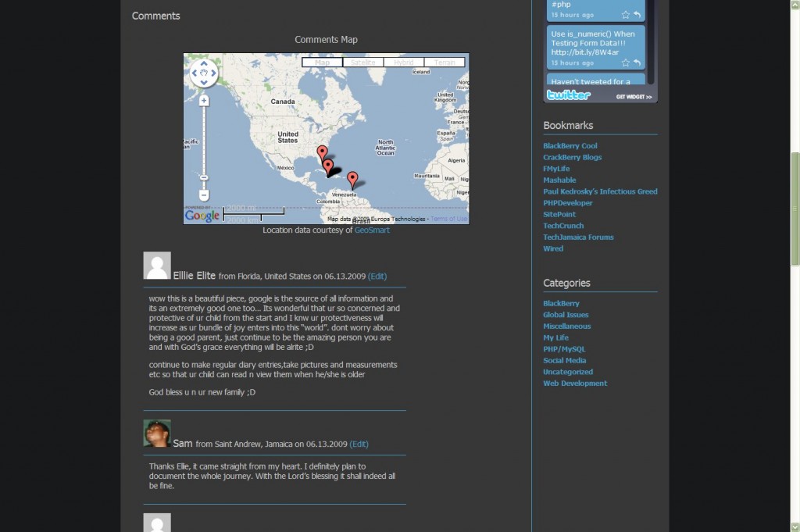Image resolution: width=800 pixels, height=532 pixels.
Task: Reply to the is_numeric() tweet
Action: 637,62
